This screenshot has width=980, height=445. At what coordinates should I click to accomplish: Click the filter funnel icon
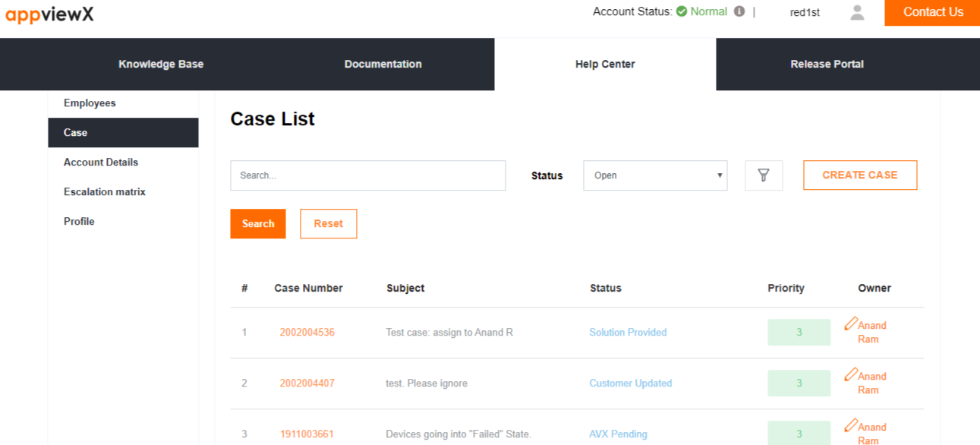point(764,175)
